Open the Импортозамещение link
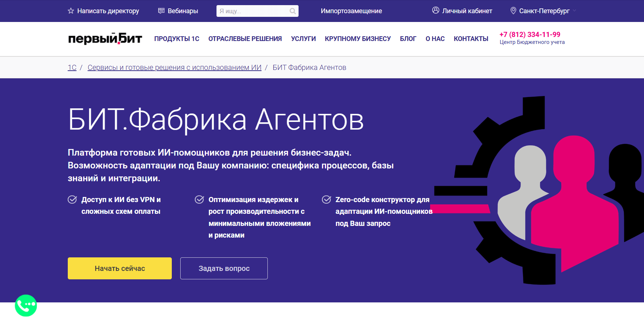This screenshot has width=644, height=324. click(x=351, y=11)
